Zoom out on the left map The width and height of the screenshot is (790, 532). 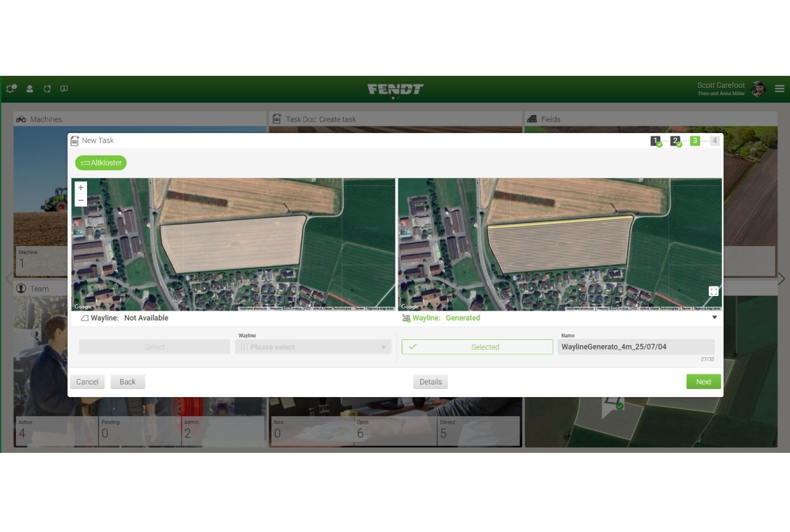[80, 201]
